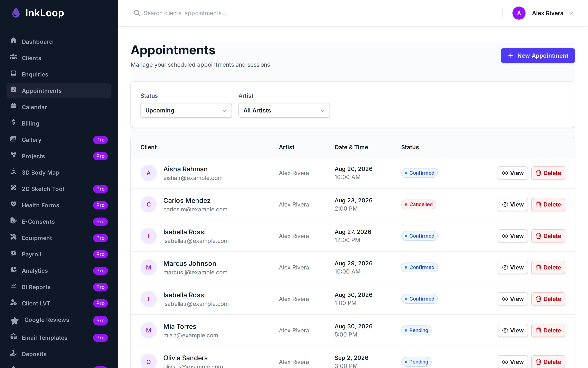Go to Payroll in the sidebar
588x368 pixels.
[59, 254]
